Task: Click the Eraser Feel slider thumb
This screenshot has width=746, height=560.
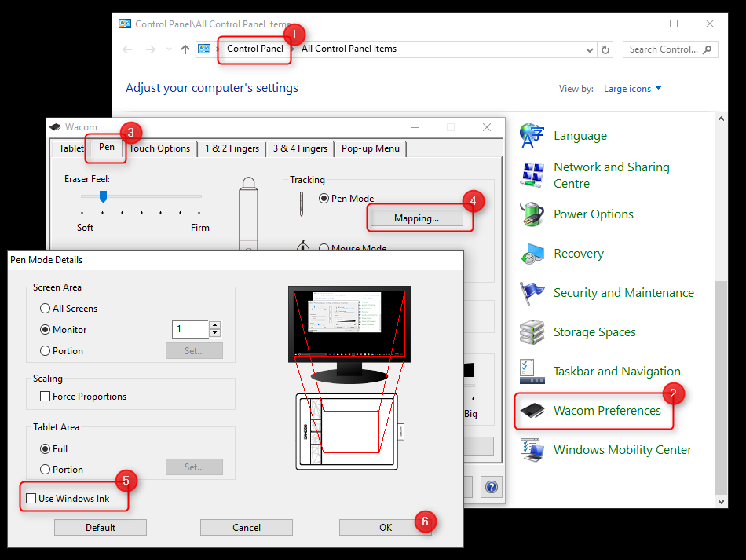Action: coord(103,196)
